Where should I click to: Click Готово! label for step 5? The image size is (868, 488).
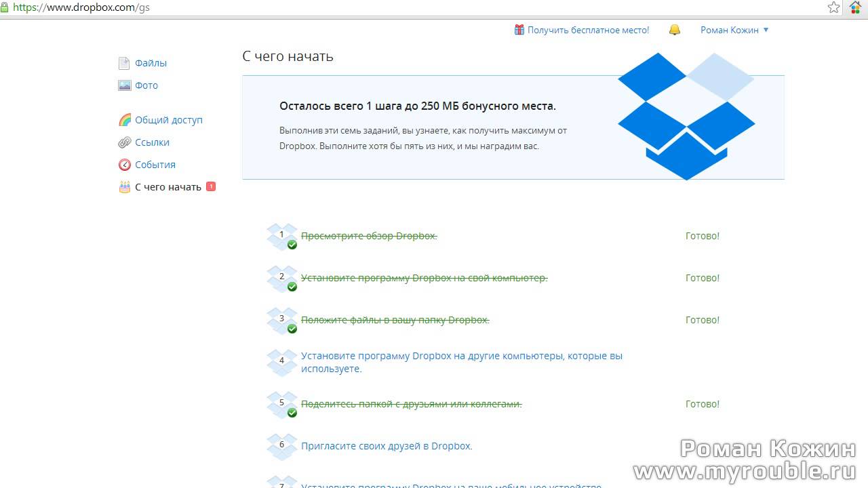703,404
